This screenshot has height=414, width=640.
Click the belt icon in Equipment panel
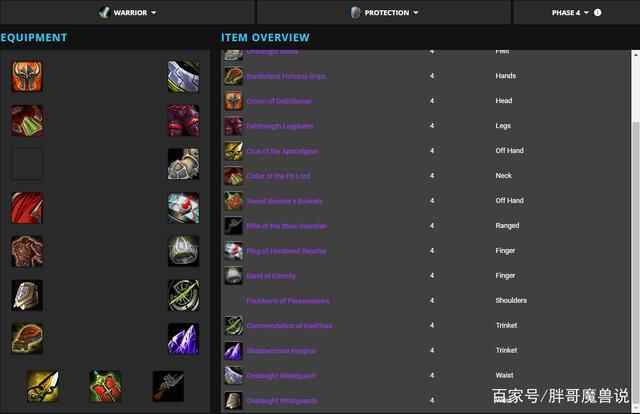point(184,77)
